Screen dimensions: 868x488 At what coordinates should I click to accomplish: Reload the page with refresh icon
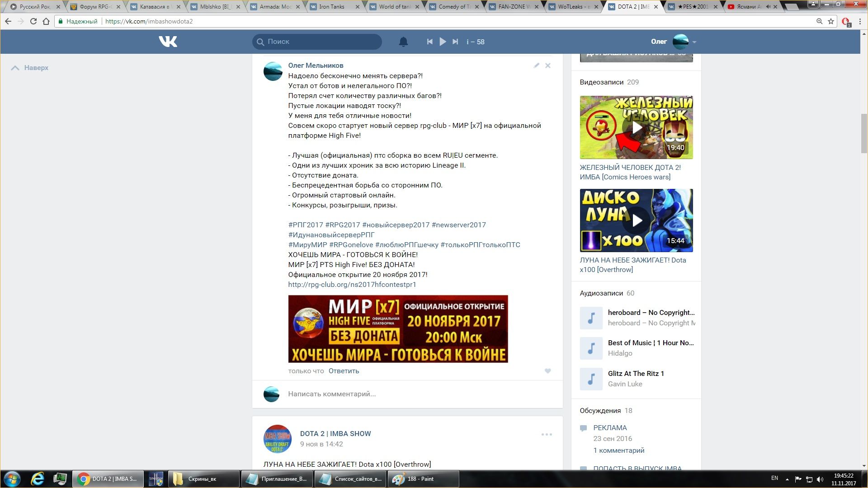pyautogui.click(x=33, y=21)
